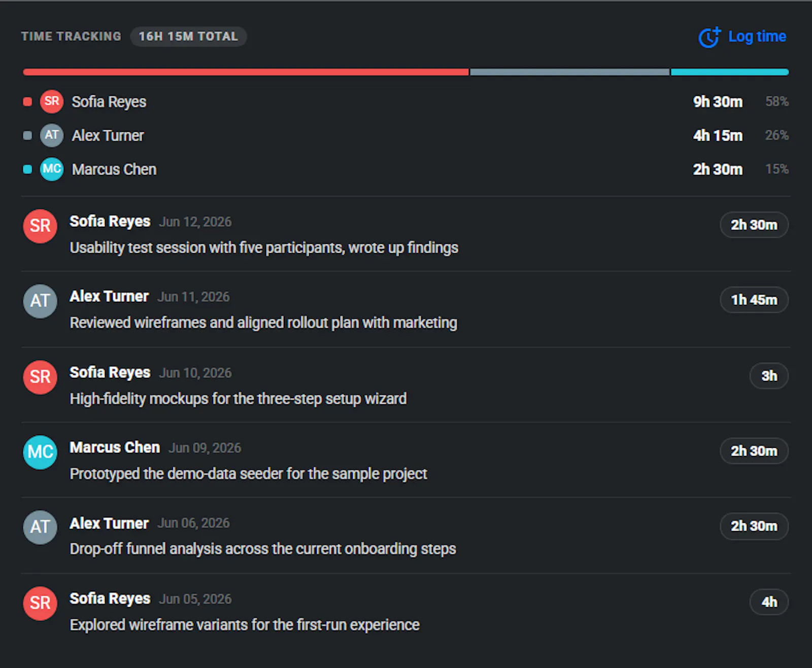Click 'High-fidelity mockups for the three-step' note

[238, 399]
